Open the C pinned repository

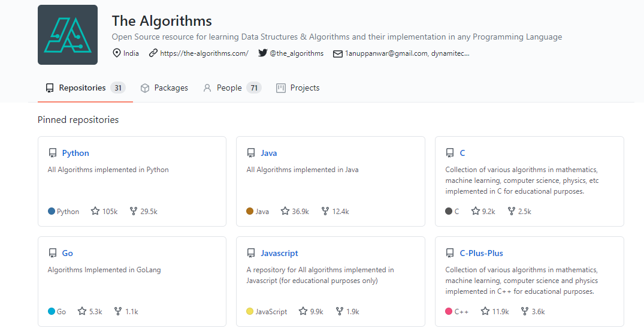[x=462, y=153]
